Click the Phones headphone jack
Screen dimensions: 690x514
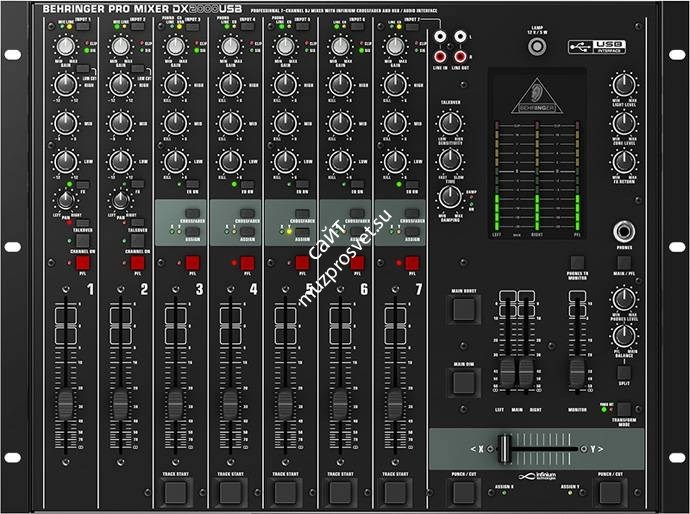[624, 231]
